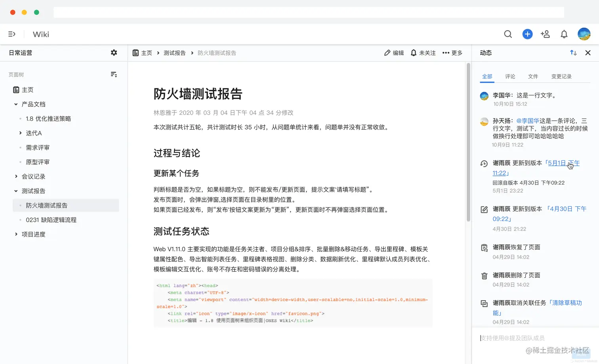
Task: Click the 编辑 button label
Action: point(398,53)
